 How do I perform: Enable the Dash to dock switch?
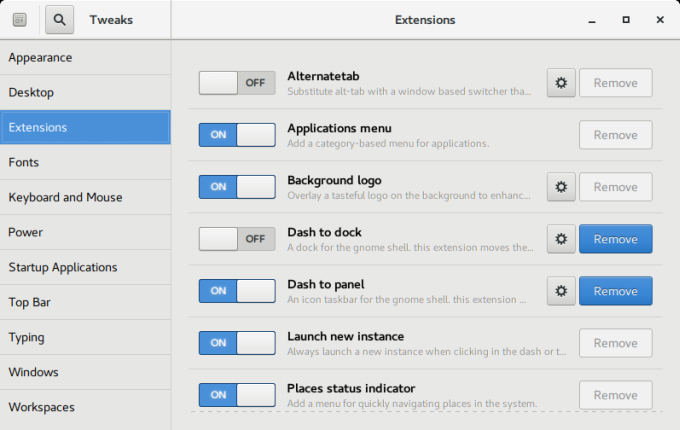[x=237, y=239]
